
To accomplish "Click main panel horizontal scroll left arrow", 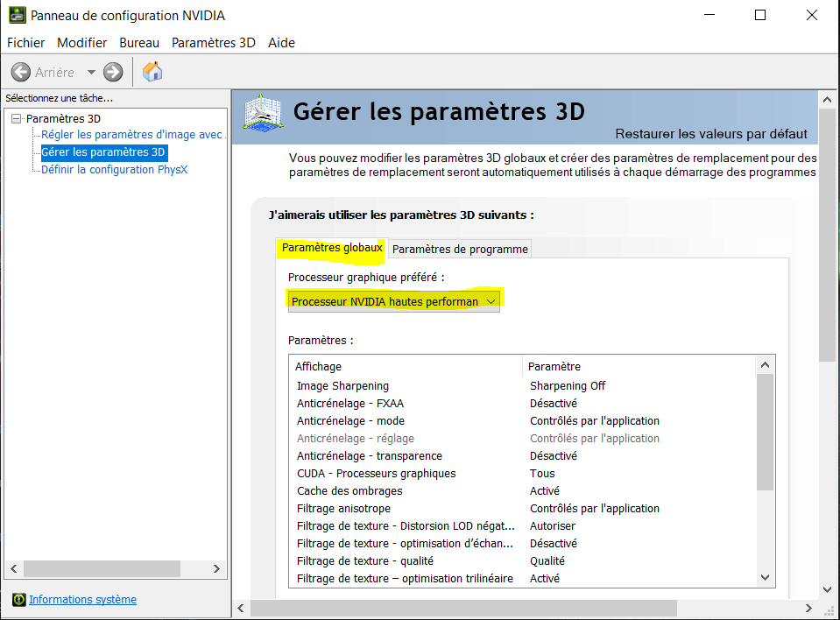I will pyautogui.click(x=241, y=609).
